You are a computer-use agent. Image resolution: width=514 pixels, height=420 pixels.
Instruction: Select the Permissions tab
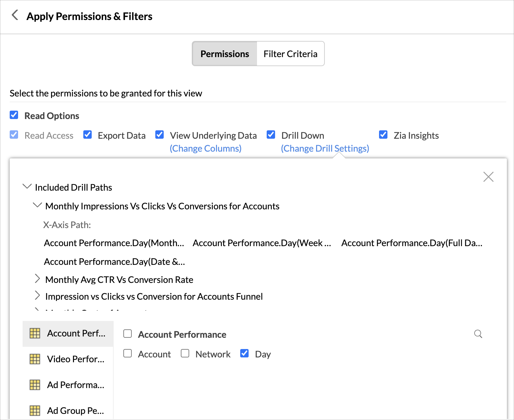225,54
